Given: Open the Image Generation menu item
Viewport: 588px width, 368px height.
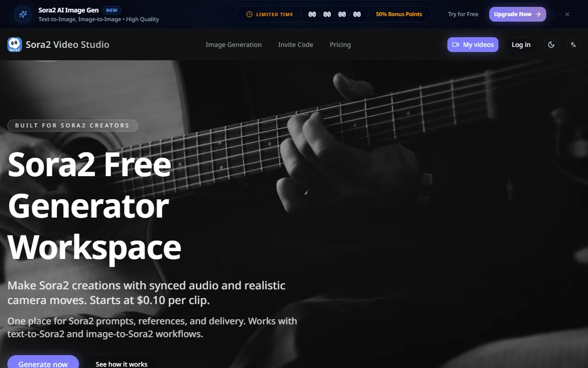Looking at the screenshot, I should coord(233,45).
